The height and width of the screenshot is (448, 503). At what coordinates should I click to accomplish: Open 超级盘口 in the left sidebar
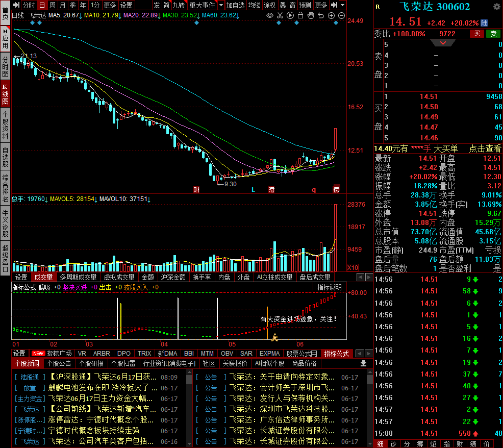coord(5,259)
